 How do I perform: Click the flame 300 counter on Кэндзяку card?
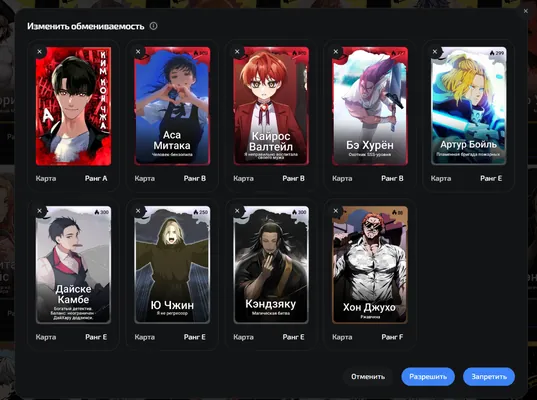coord(299,212)
